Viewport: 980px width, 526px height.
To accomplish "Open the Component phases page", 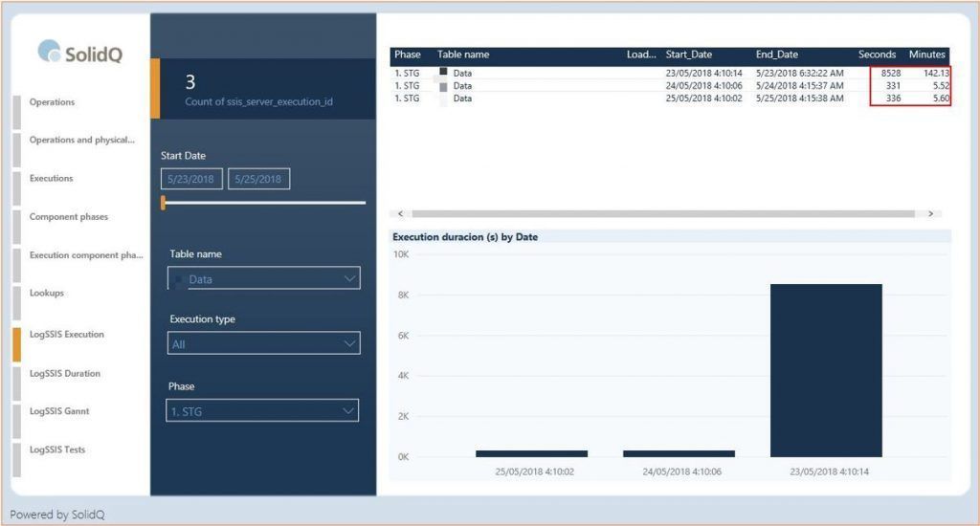I will 68,217.
